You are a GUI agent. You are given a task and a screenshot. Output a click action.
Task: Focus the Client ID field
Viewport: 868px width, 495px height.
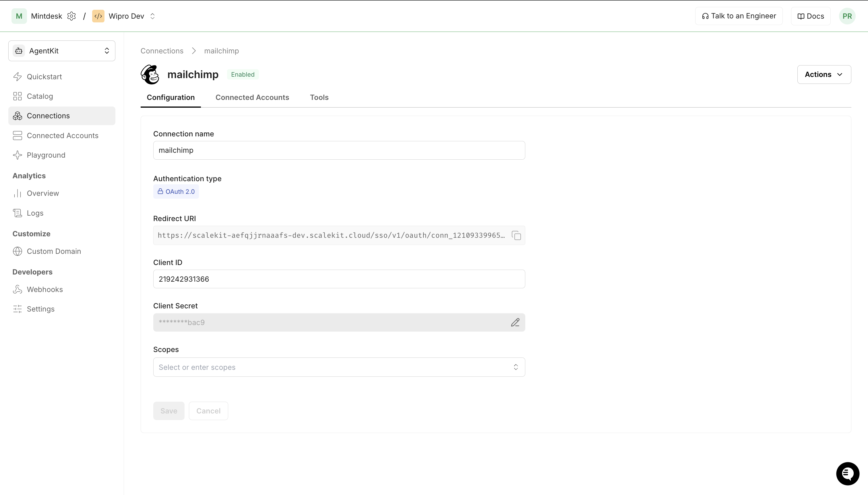(x=339, y=279)
